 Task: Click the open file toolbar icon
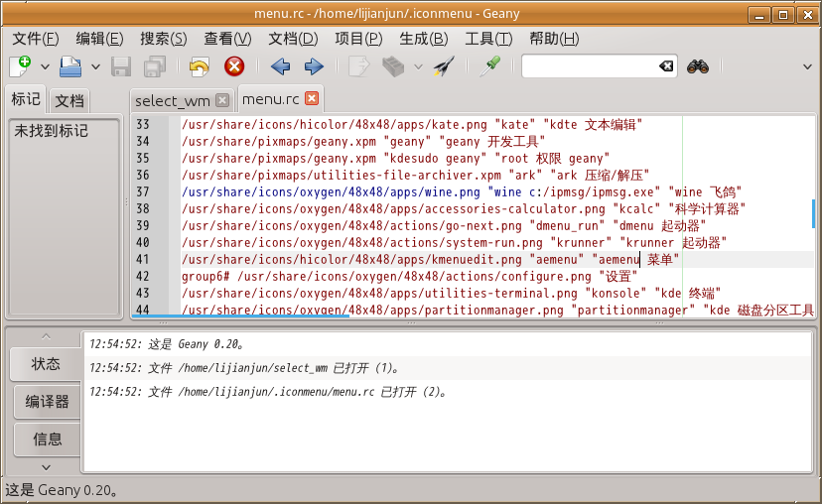tap(70, 66)
